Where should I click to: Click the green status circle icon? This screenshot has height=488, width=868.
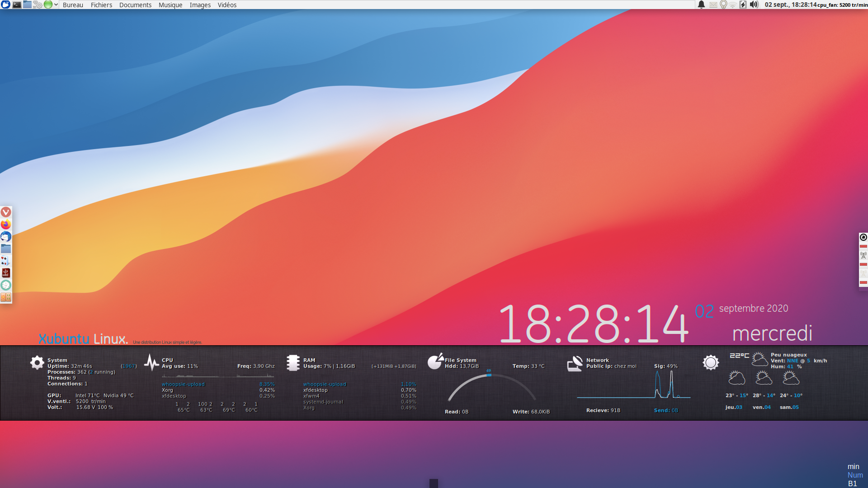[x=48, y=5]
